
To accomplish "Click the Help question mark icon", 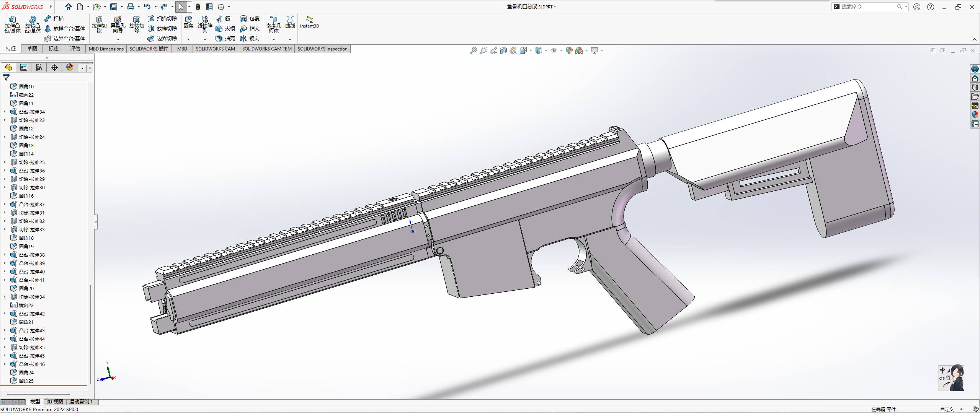I will pyautogui.click(x=931, y=7).
